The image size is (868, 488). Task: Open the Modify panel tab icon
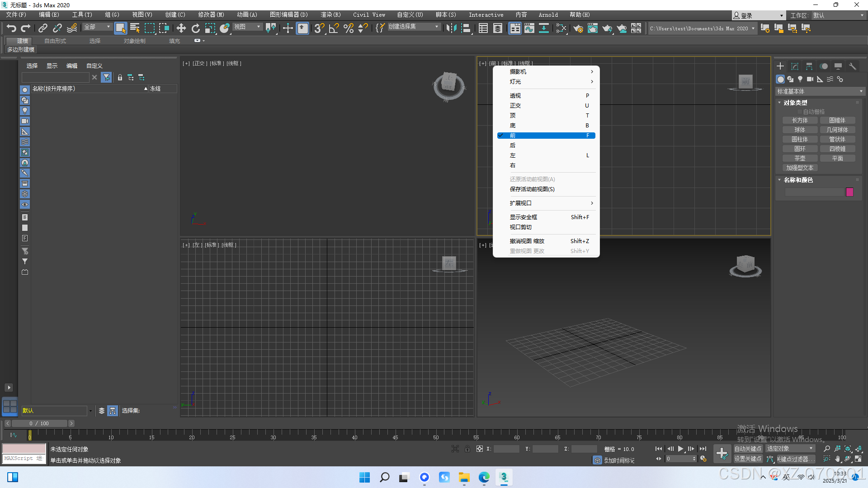point(795,66)
